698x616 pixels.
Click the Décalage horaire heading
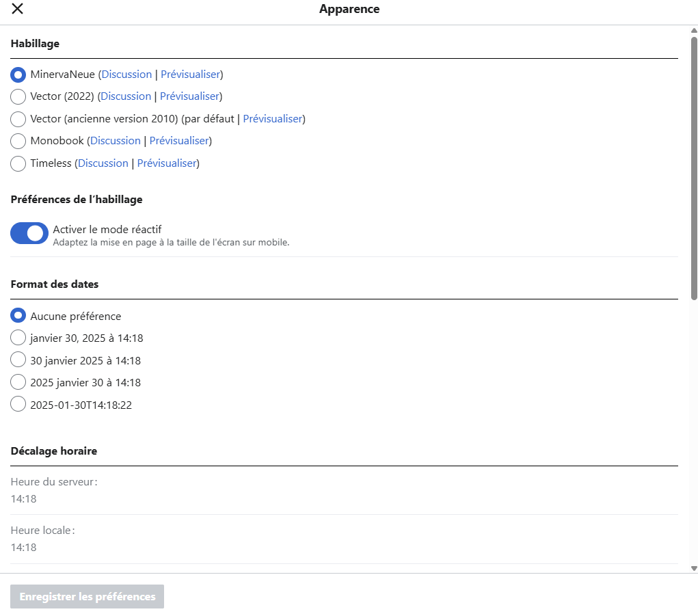coord(54,451)
